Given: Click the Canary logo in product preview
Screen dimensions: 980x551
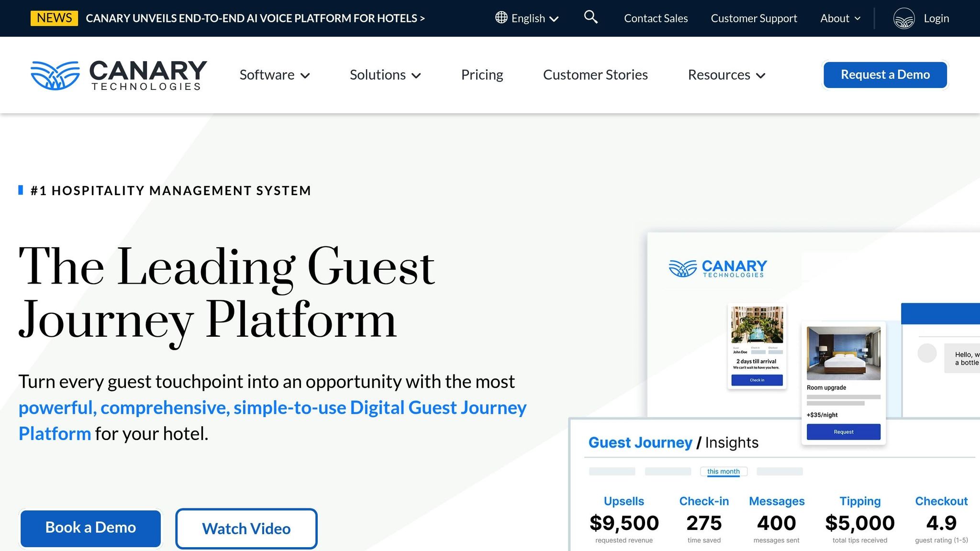Looking at the screenshot, I should (717, 268).
